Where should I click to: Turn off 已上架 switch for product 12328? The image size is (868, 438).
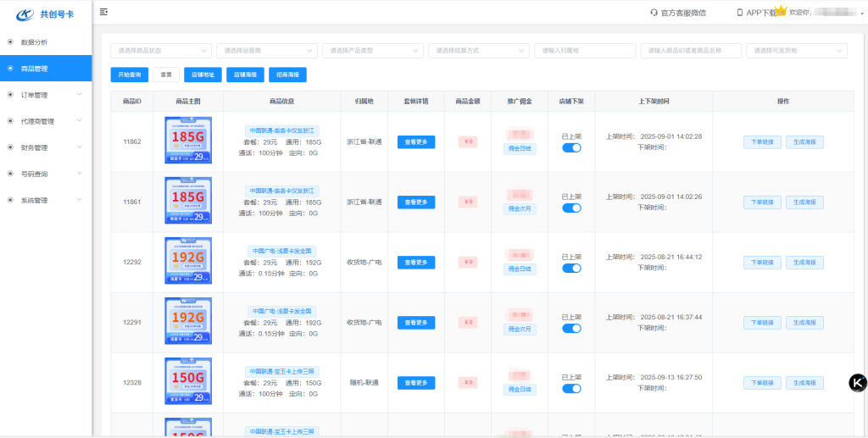click(571, 388)
